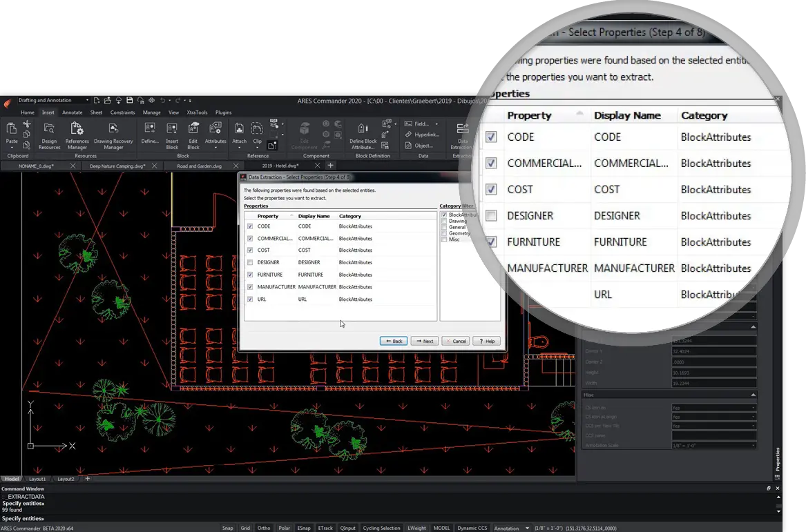Click the Command Window scroll down arrow
Screen dimensions: 806x532
pyautogui.click(x=778, y=511)
